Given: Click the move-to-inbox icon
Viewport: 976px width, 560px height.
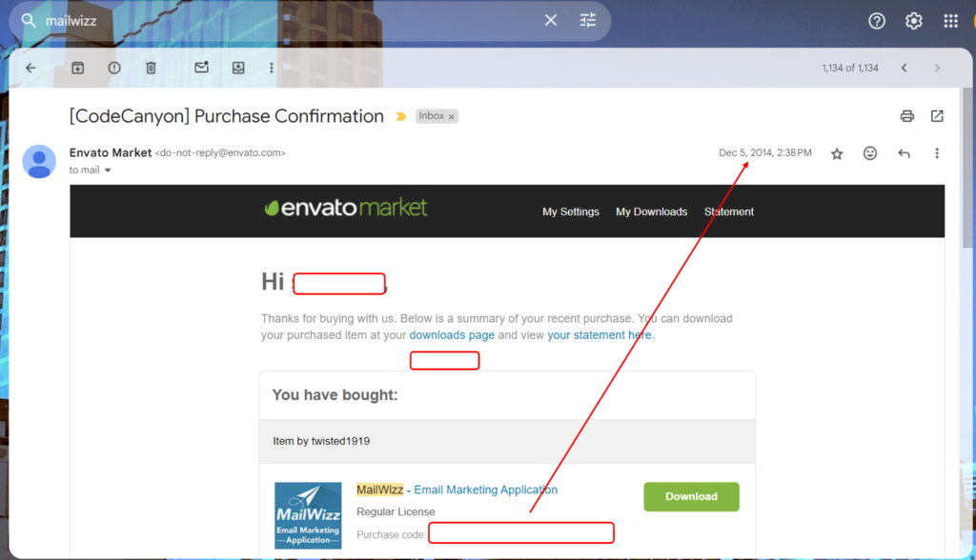Looking at the screenshot, I should (238, 68).
